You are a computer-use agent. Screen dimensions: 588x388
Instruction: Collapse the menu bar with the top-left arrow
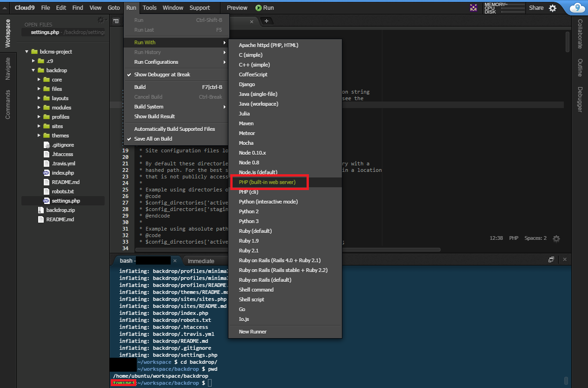click(x=5, y=8)
